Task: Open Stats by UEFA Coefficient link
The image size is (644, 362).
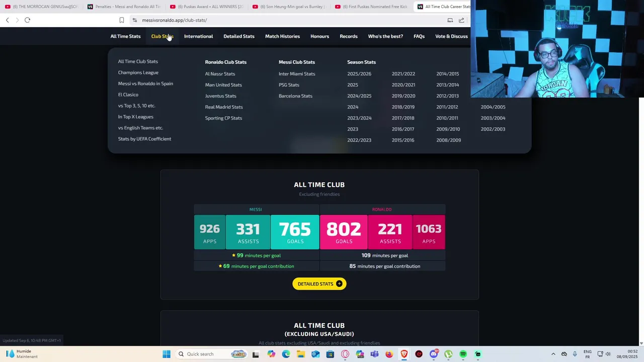Action: pos(144,139)
